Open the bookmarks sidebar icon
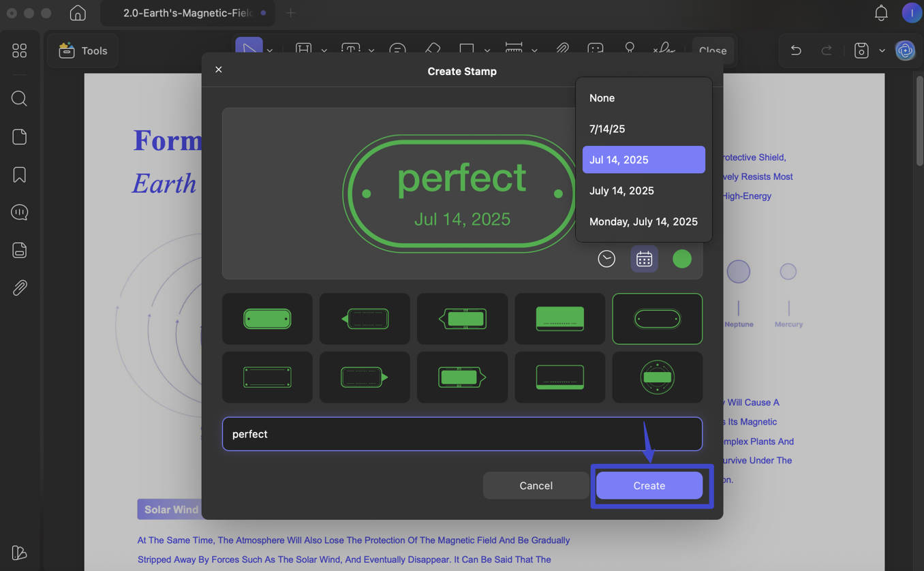Image resolution: width=924 pixels, height=571 pixels. pyautogui.click(x=20, y=175)
